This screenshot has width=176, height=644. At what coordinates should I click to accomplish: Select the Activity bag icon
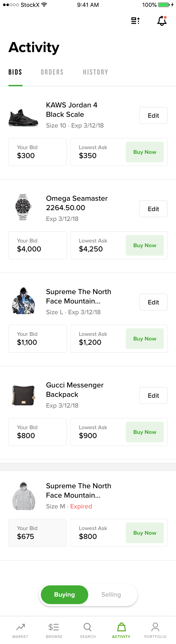[x=121, y=627]
